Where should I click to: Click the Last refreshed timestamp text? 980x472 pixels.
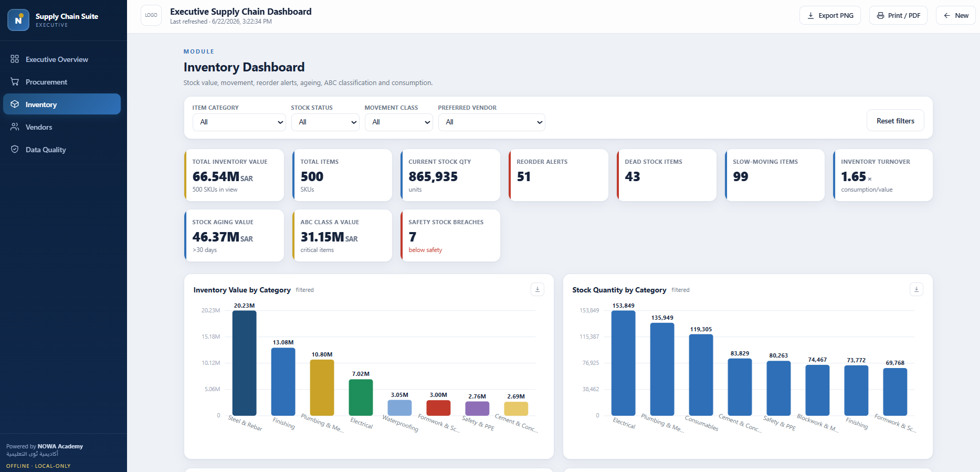coord(221,22)
